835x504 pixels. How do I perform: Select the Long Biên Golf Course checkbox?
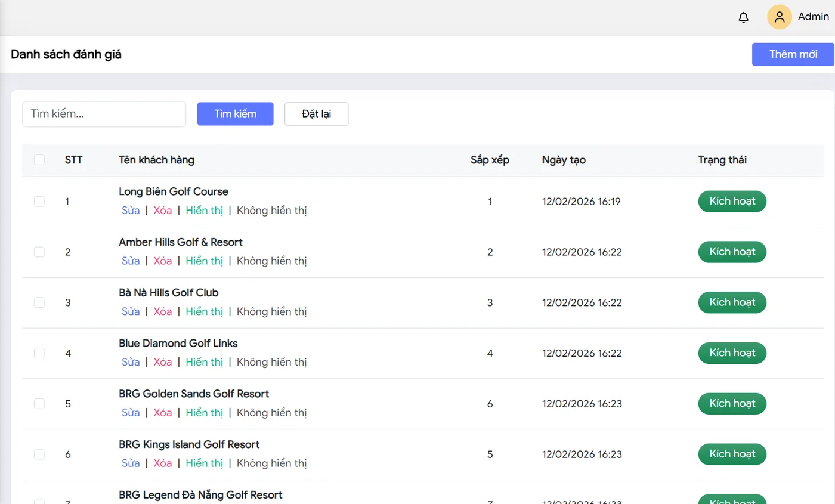[39, 202]
